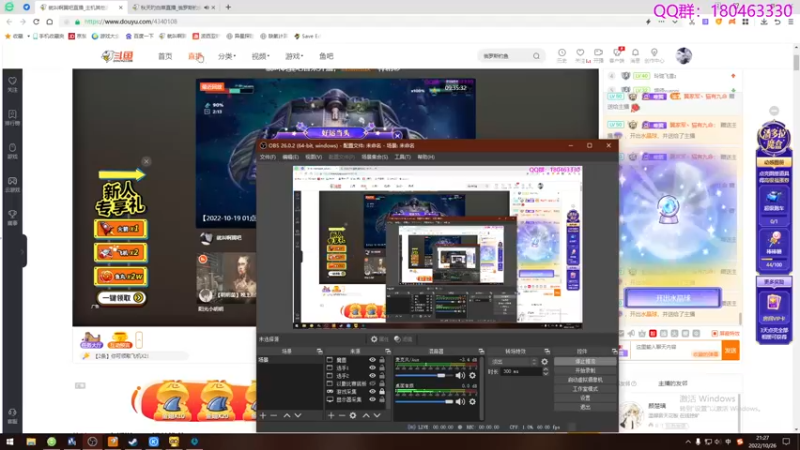The width and height of the screenshot is (800, 450).
Task: Click 工作室模式 in OBS controls
Action: [x=585, y=389]
